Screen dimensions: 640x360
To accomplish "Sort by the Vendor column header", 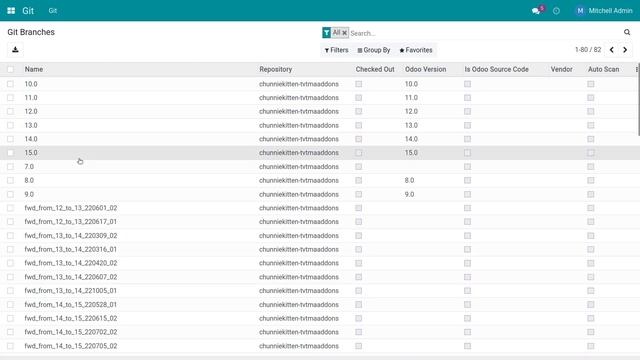I will pos(561,69).
